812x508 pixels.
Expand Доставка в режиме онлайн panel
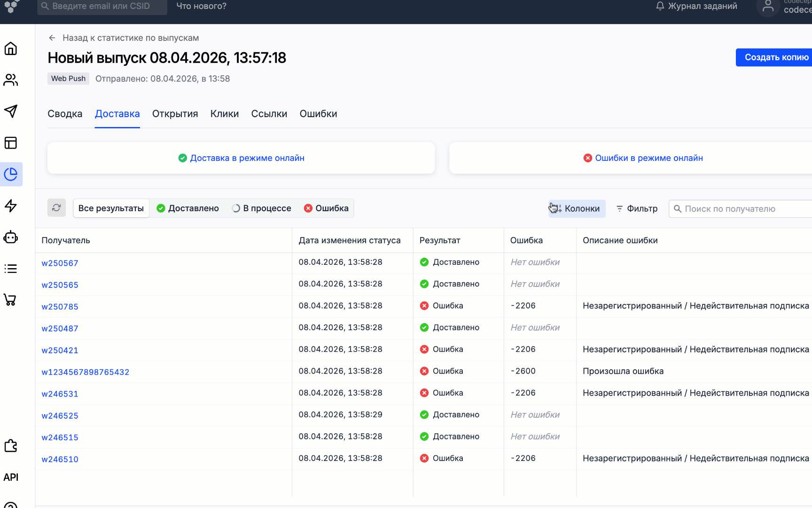coord(241,158)
